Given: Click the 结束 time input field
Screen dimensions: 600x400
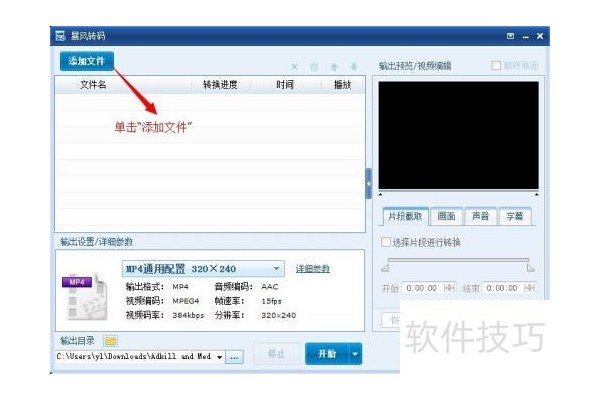Looking at the screenshot, I should pyautogui.click(x=502, y=288).
